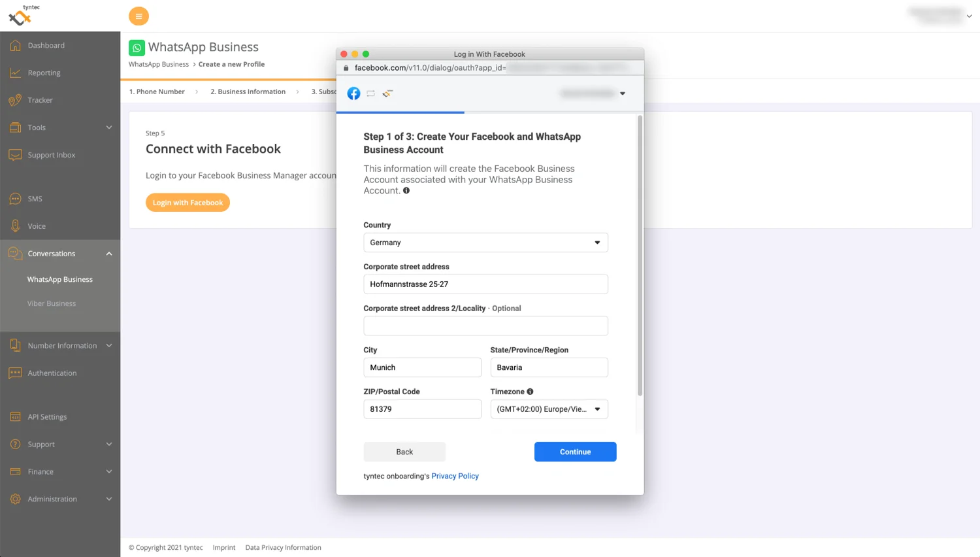Minimize the Log in With Facebook window
The height and width of the screenshot is (557, 980).
355,54
